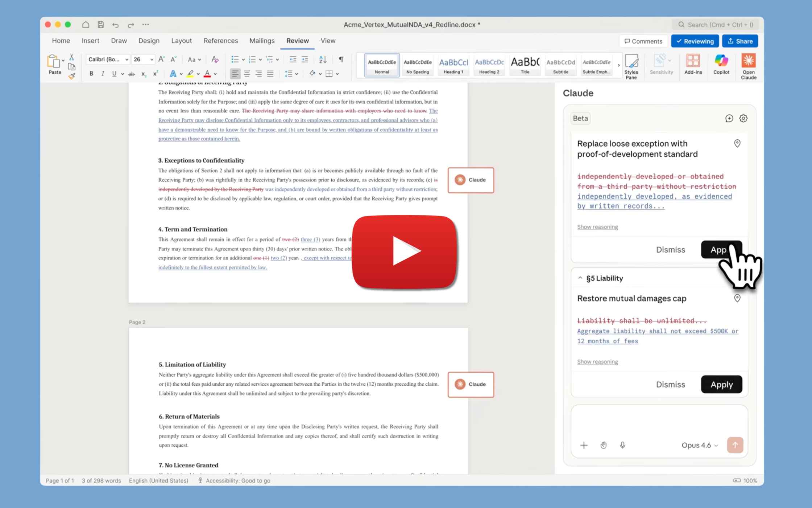Send the message with the upload arrow button

click(735, 445)
